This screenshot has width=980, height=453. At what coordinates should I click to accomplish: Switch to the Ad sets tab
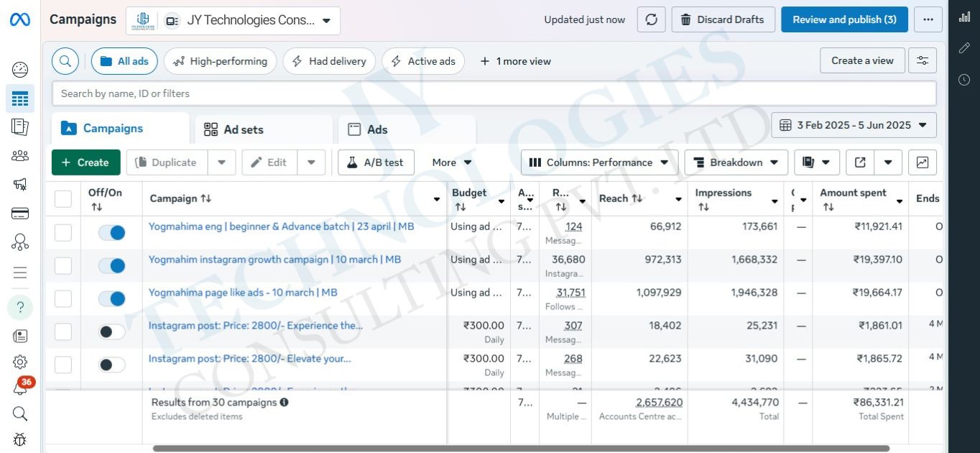click(x=264, y=129)
